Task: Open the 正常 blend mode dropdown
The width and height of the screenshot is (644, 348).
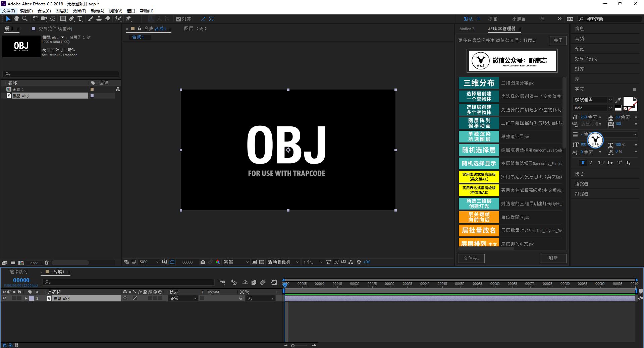Action: point(183,298)
